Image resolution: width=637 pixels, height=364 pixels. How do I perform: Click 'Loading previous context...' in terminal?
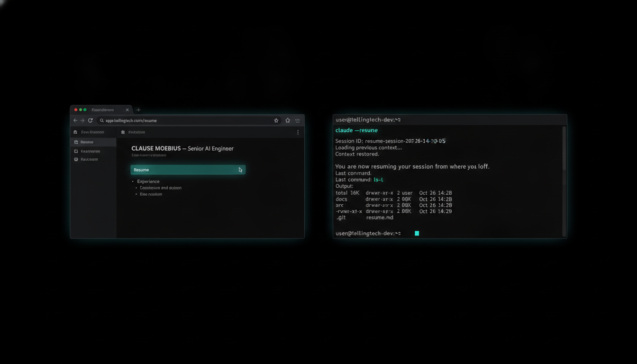[369, 147]
